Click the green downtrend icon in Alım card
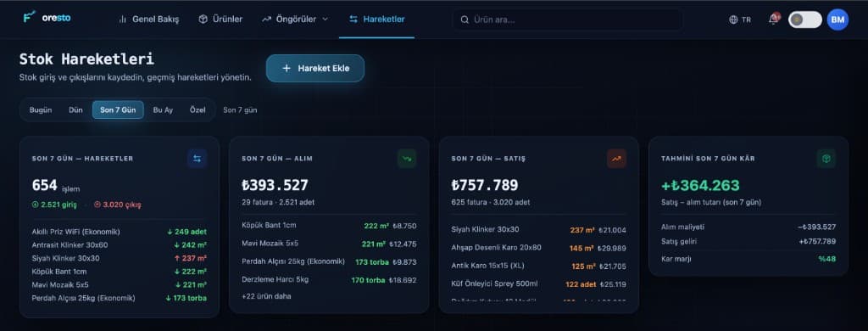 click(407, 159)
